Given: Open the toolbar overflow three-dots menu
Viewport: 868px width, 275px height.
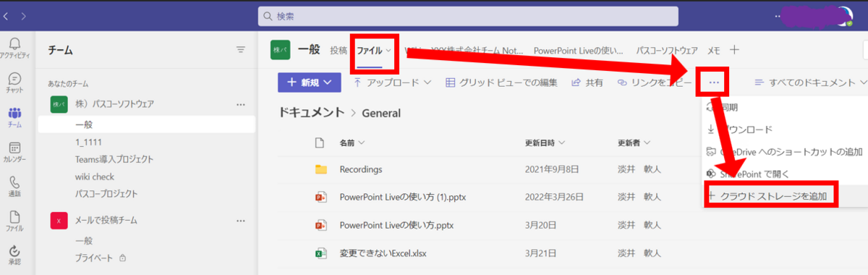Looking at the screenshot, I should [714, 82].
